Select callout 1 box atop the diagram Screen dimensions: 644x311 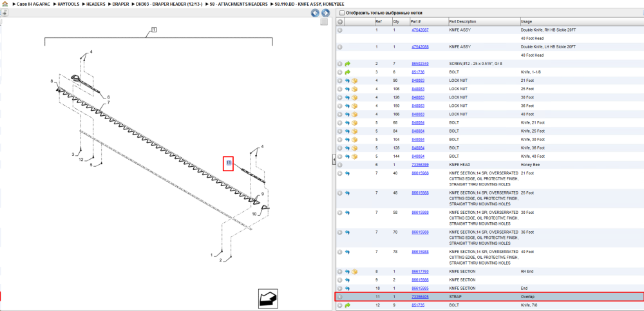click(x=154, y=30)
